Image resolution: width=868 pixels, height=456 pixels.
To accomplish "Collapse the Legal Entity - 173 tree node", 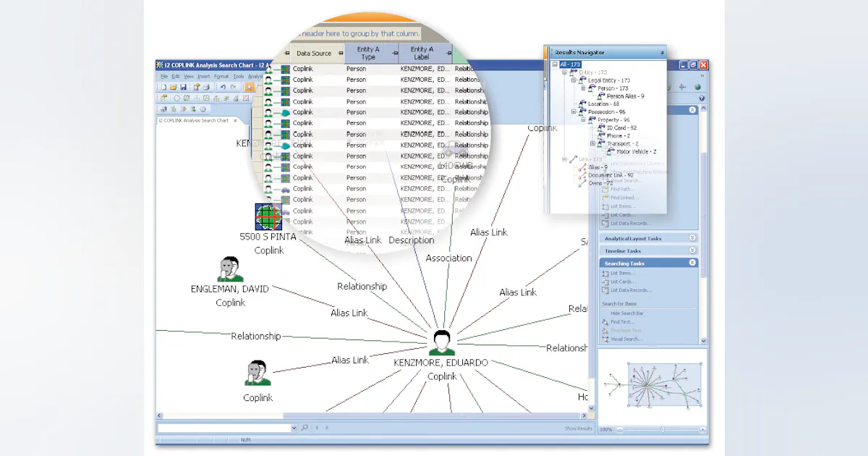I will pyautogui.click(x=574, y=80).
